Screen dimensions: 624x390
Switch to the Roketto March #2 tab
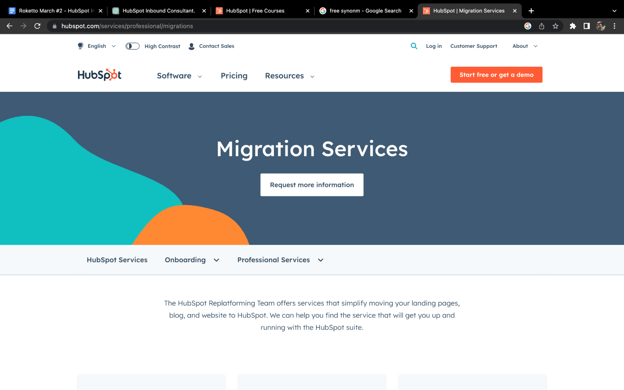(x=55, y=11)
